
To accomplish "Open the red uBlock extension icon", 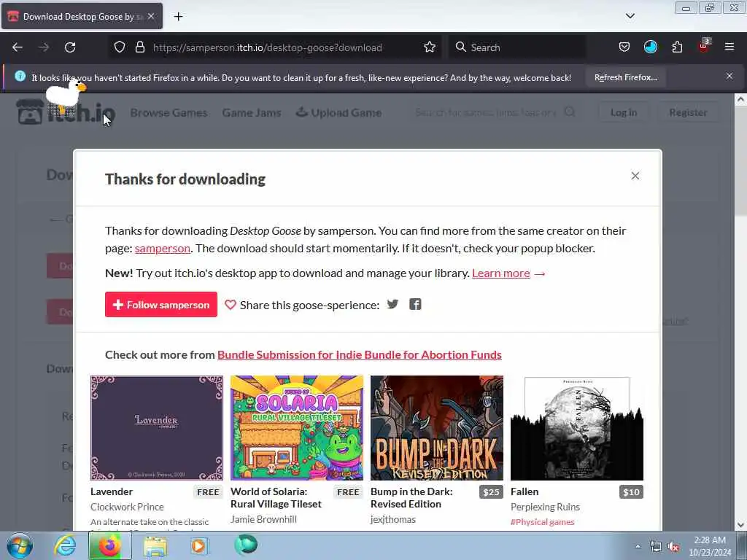I will click(x=704, y=46).
